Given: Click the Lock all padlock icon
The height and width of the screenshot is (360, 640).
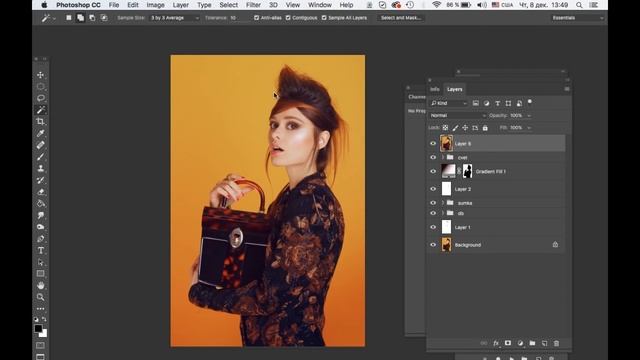Looking at the screenshot, I should [x=485, y=128].
